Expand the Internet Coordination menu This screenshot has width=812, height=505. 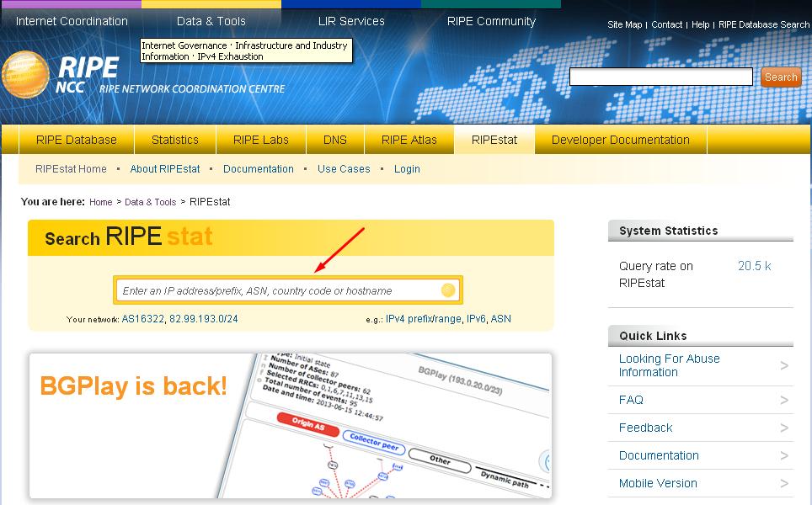[x=70, y=21]
